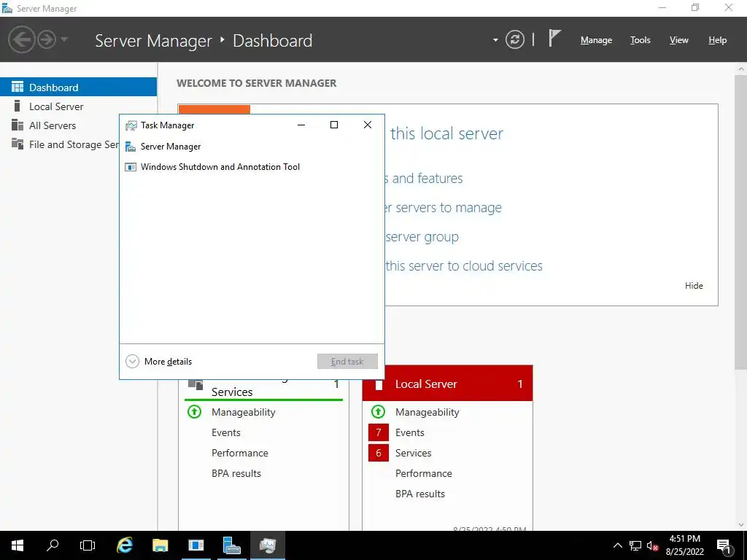
Task: Click the muted volume tray icon
Action: tap(652, 545)
